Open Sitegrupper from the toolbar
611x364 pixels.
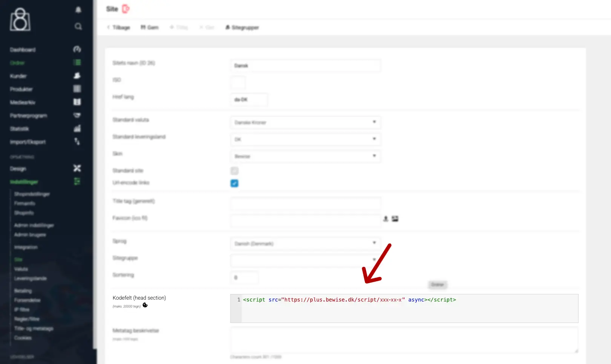tap(242, 27)
